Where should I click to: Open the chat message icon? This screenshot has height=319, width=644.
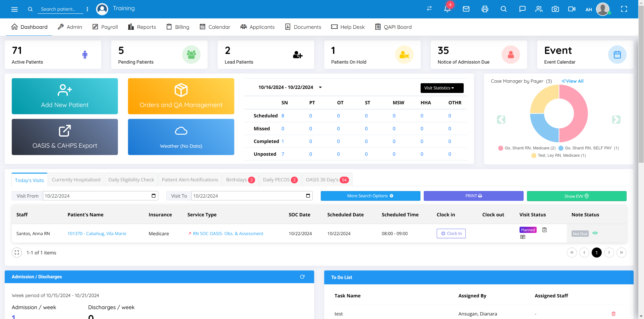522,9
